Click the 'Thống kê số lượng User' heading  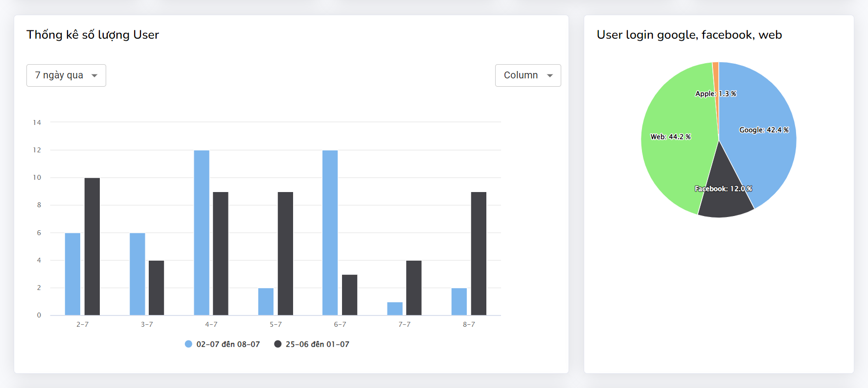[x=92, y=35]
